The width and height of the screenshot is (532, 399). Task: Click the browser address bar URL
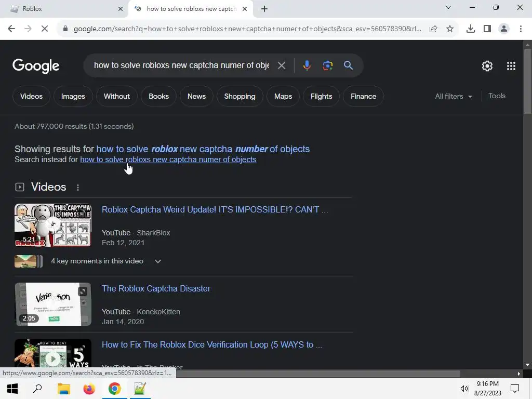click(x=247, y=29)
